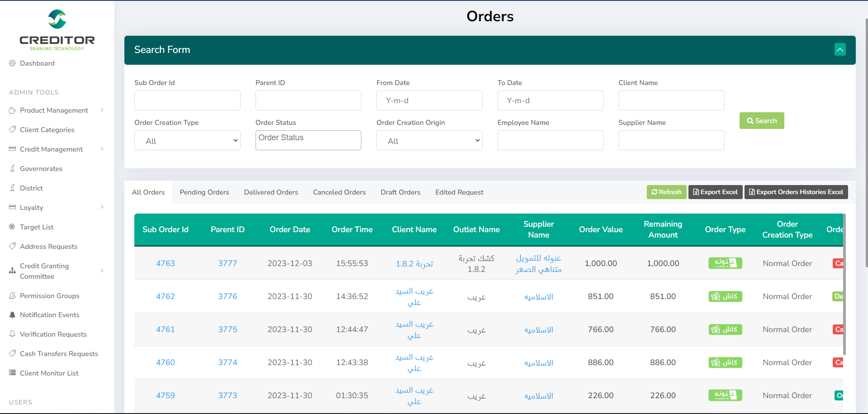This screenshot has width=868, height=414.
Task: Click the Notification Events bell icon
Action: tap(12, 315)
